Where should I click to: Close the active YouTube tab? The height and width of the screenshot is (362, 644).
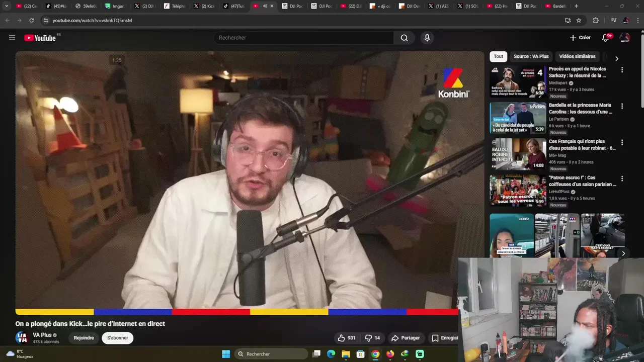pyautogui.click(x=272, y=6)
